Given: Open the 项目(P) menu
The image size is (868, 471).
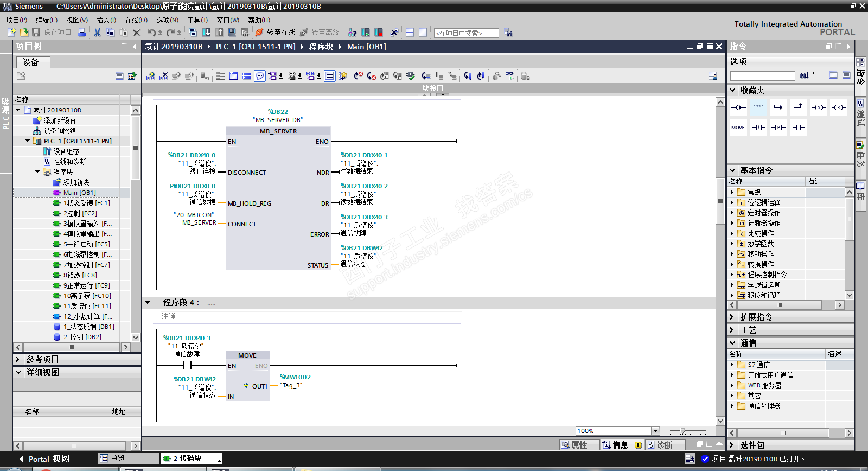Looking at the screenshot, I should tap(17, 20).
